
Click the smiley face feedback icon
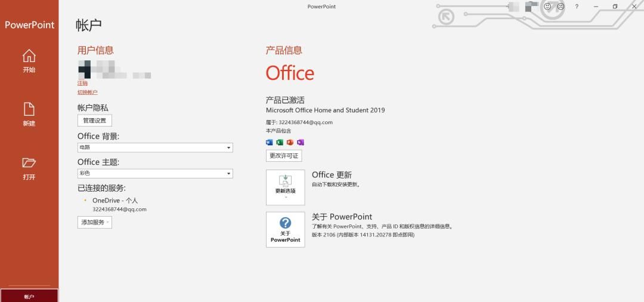pyautogui.click(x=547, y=7)
